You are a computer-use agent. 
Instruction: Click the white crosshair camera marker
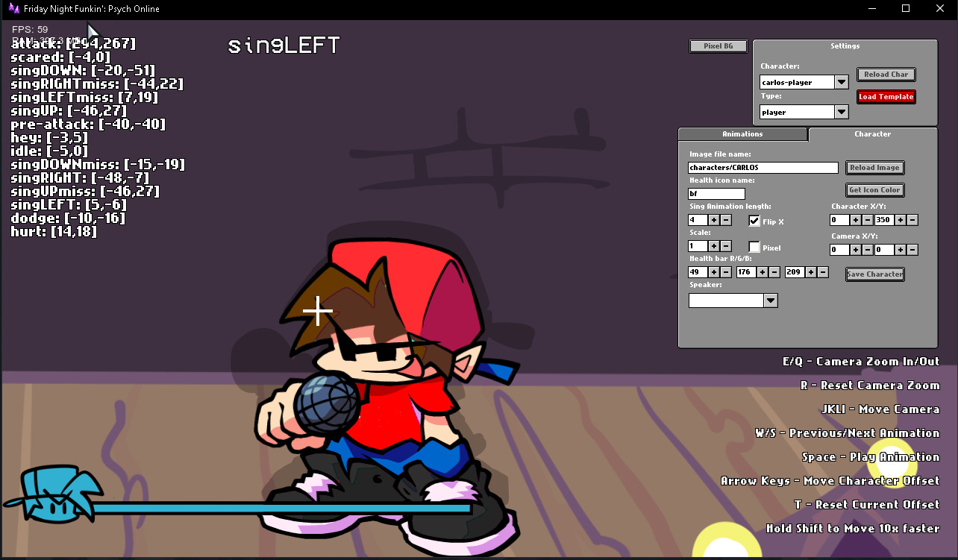318,311
